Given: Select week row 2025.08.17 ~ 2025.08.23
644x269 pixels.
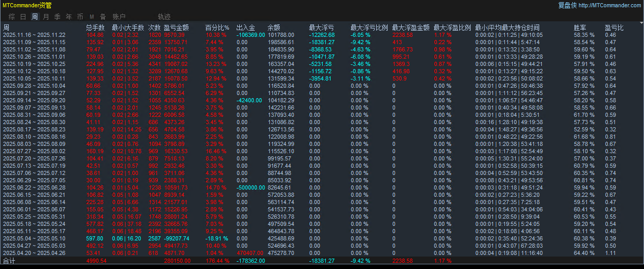Looking at the screenshot, I should (x=322, y=129).
